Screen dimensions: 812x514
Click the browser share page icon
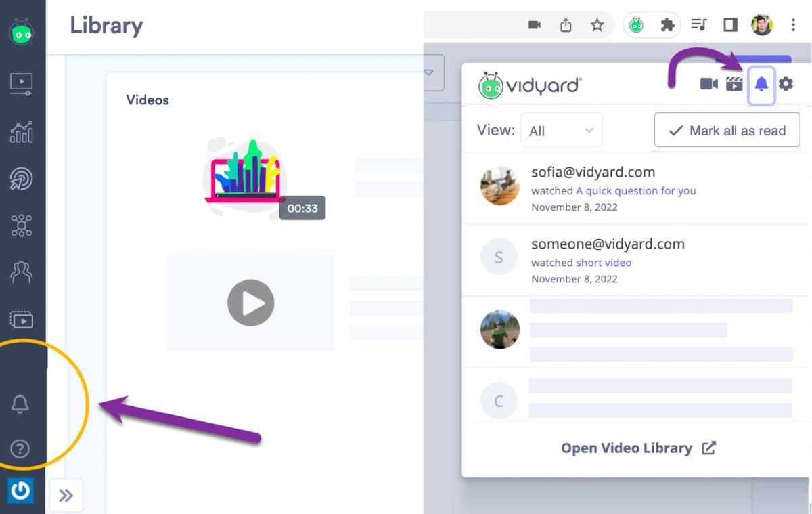click(566, 25)
